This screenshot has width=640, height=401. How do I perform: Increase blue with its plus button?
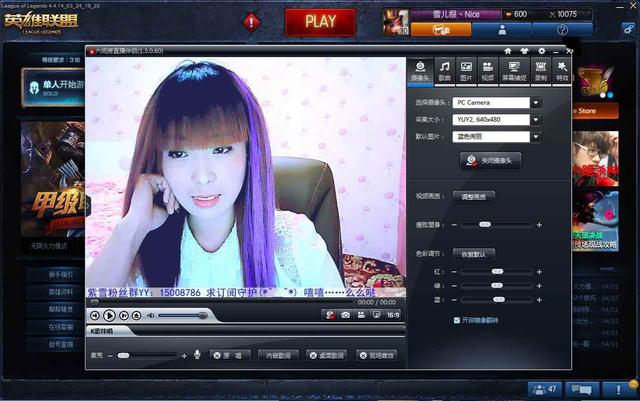tap(539, 300)
